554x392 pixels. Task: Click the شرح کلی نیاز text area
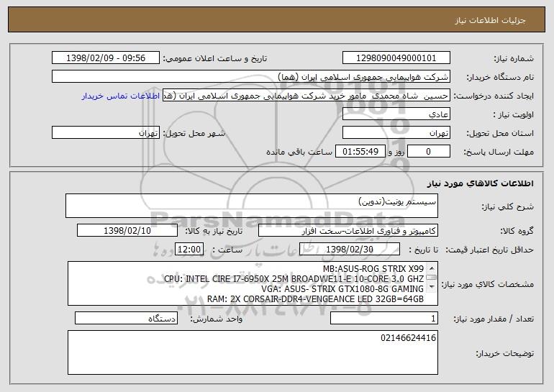(252, 206)
